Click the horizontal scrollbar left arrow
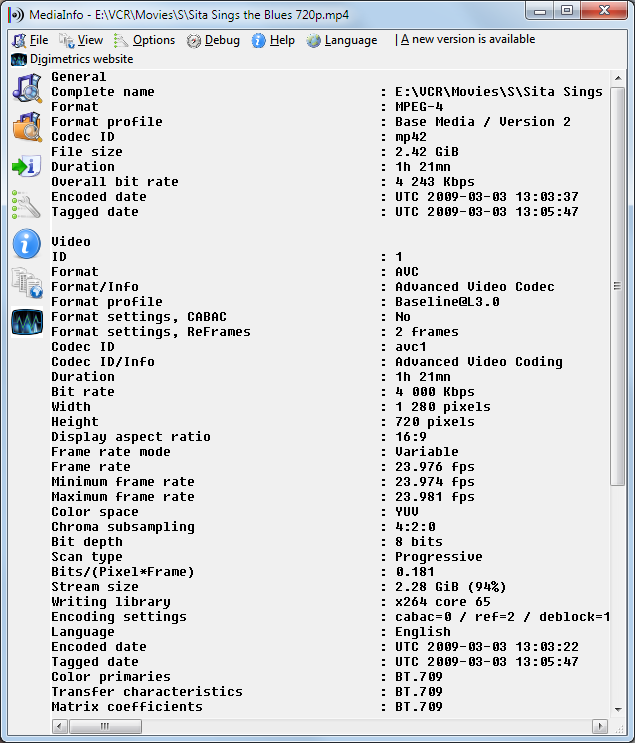635x743 pixels. tap(60, 726)
